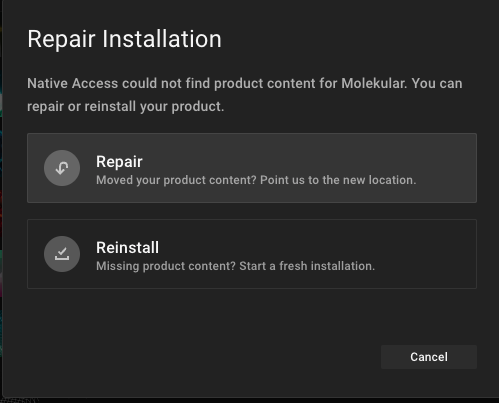Click "You can" at end of first message line

point(437,83)
